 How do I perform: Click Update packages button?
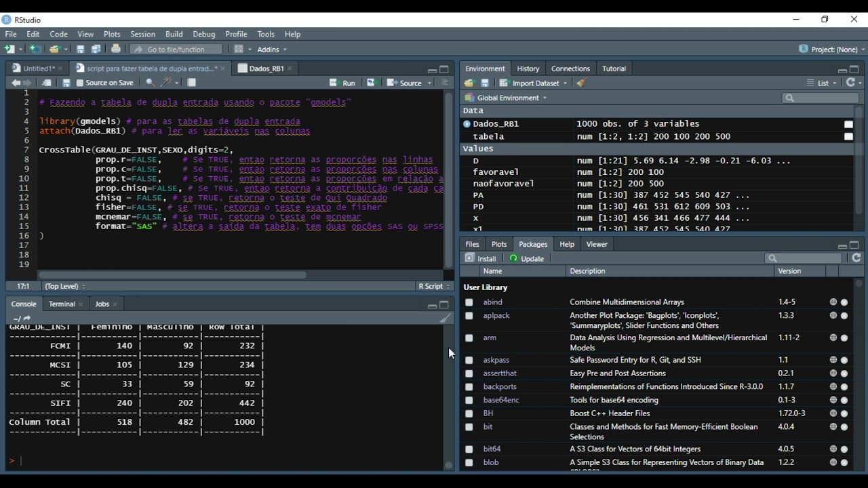point(527,258)
